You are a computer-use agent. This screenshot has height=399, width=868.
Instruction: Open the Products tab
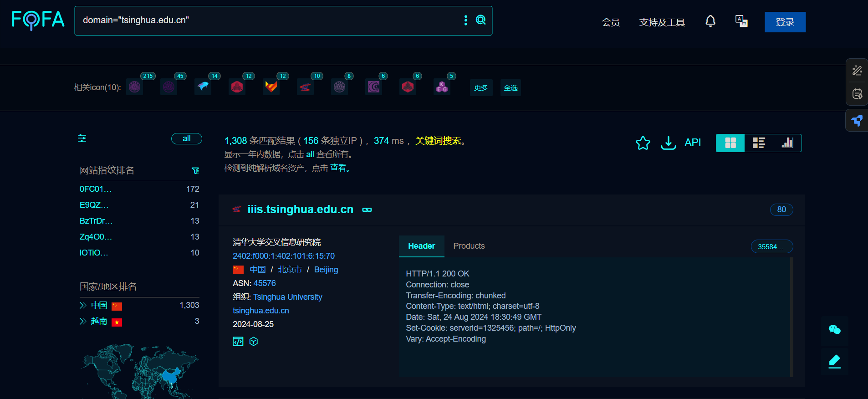click(469, 246)
